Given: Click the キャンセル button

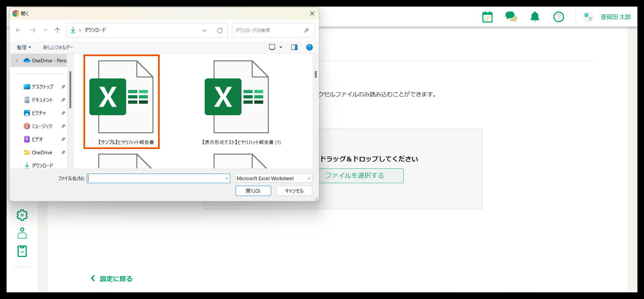Looking at the screenshot, I should point(294,191).
